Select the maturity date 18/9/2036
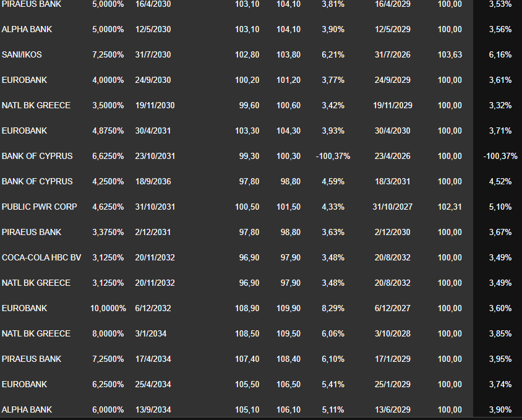 coord(153,181)
